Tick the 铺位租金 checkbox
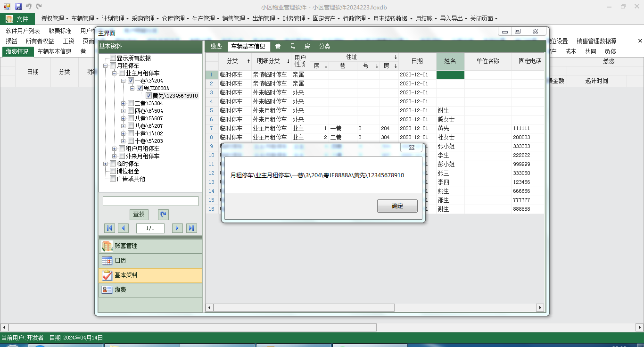The height and width of the screenshot is (347, 644). point(113,171)
